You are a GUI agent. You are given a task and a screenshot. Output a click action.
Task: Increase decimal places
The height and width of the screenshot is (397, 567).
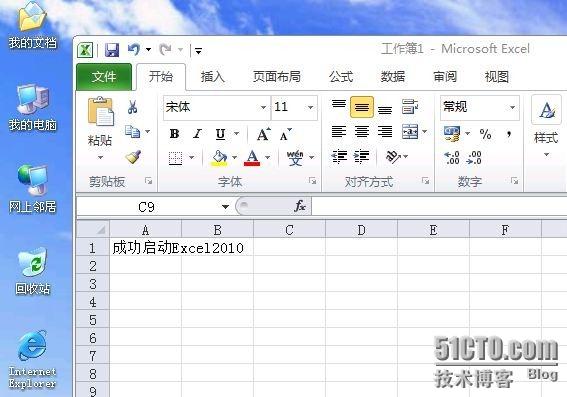pyautogui.click(x=452, y=158)
